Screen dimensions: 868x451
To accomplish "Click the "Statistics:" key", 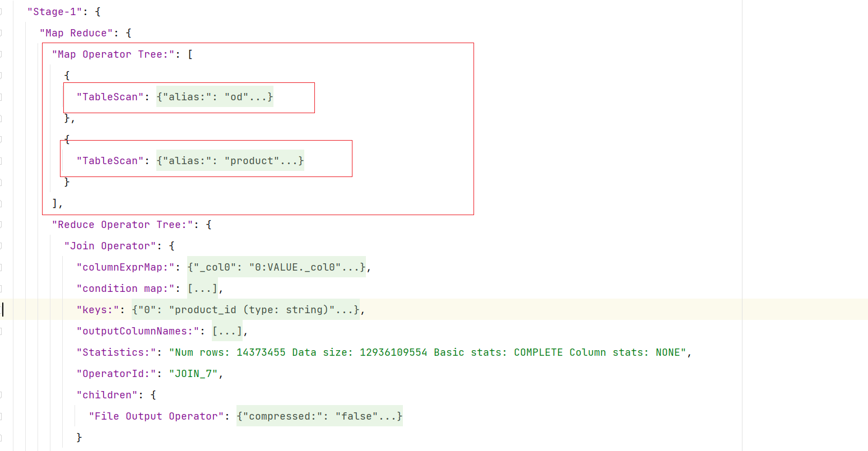I will pos(117,352).
